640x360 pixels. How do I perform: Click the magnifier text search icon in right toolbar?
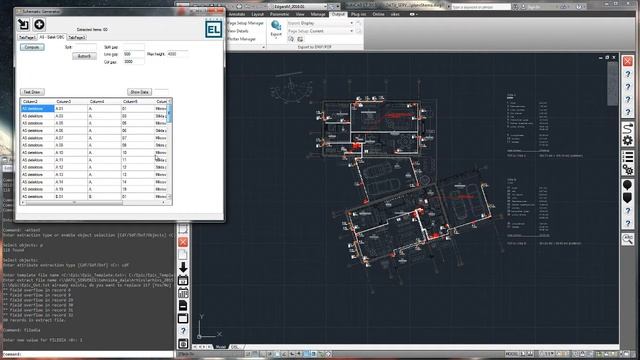pyautogui.click(x=628, y=239)
